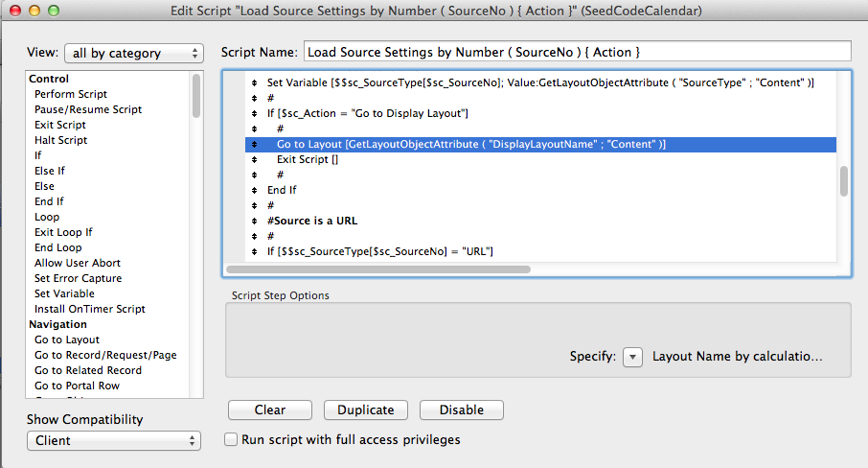Click the reorder handle beside the Exit Script step

[254, 159]
